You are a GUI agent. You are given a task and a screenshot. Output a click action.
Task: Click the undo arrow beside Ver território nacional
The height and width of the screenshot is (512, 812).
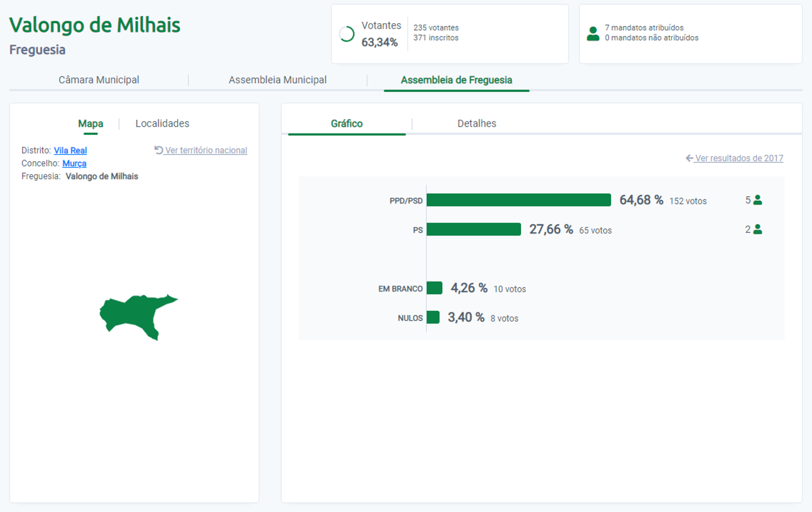pyautogui.click(x=158, y=150)
